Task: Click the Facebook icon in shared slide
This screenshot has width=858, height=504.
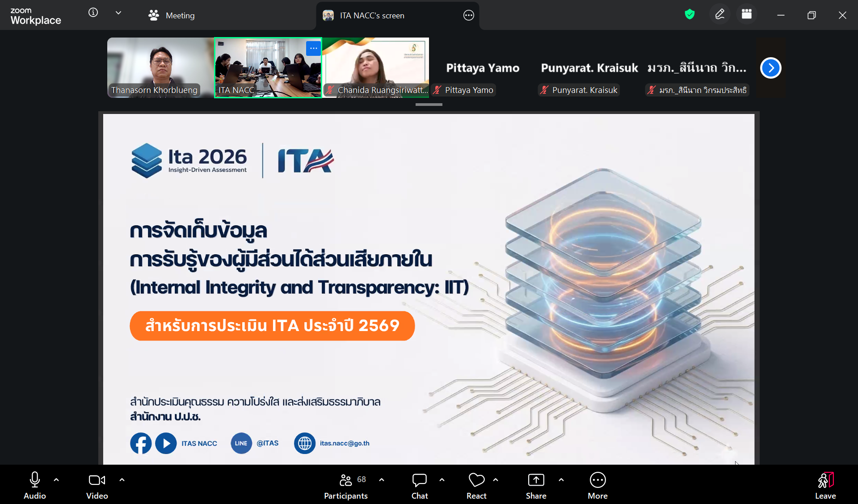Action: [x=141, y=443]
